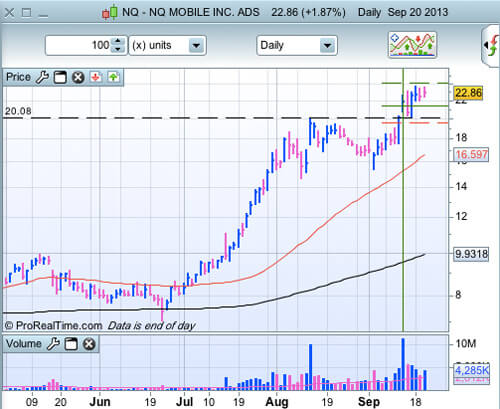Maximize the Price panel window icon
Viewport: 500px width, 409px height.
(60, 77)
